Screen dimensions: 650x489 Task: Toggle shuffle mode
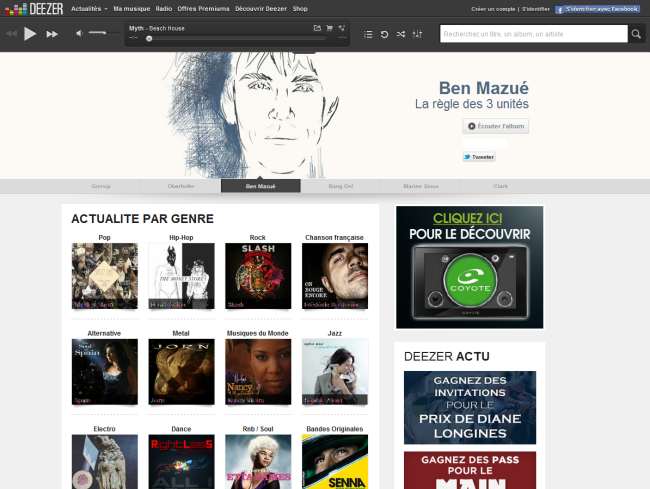400,34
